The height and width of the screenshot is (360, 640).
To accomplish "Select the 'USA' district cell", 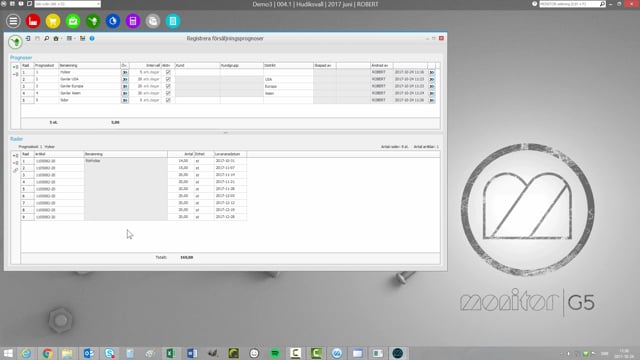I will tap(288, 79).
